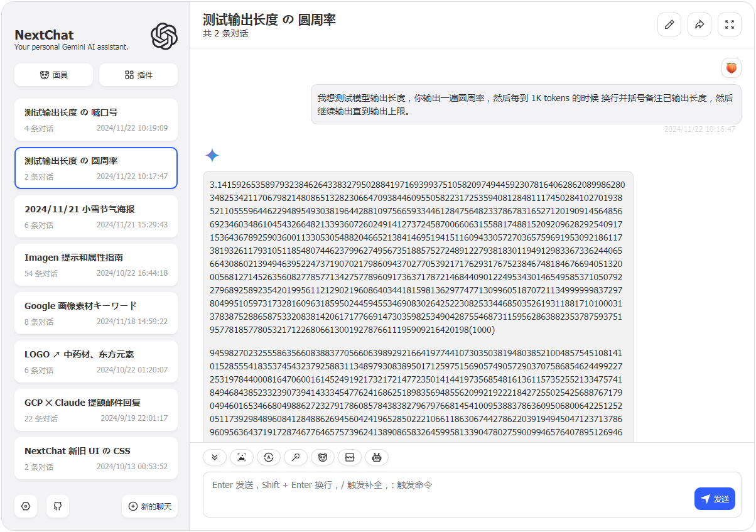
Task: Click timestamp 2024/10/13 00:53:52
Action: (132, 467)
